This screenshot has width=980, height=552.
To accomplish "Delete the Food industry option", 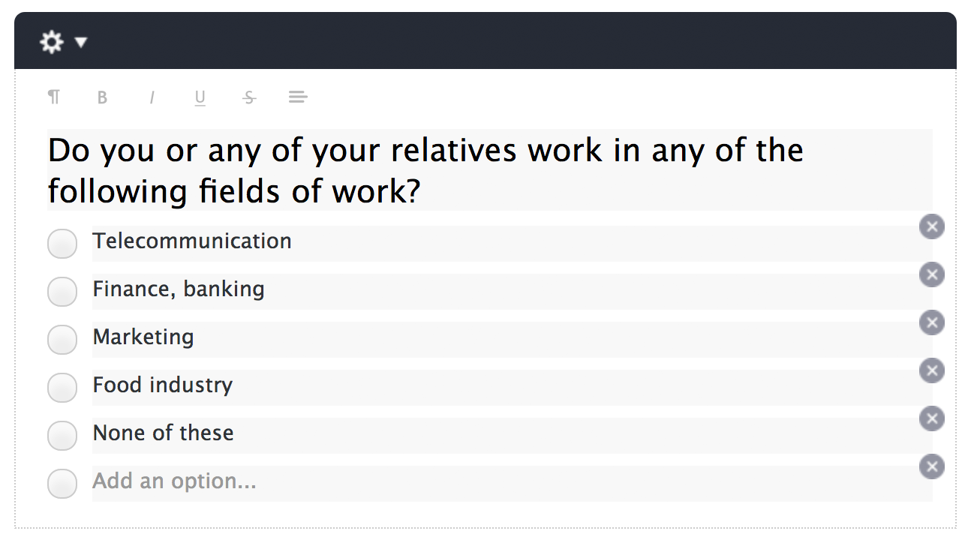I will [932, 370].
